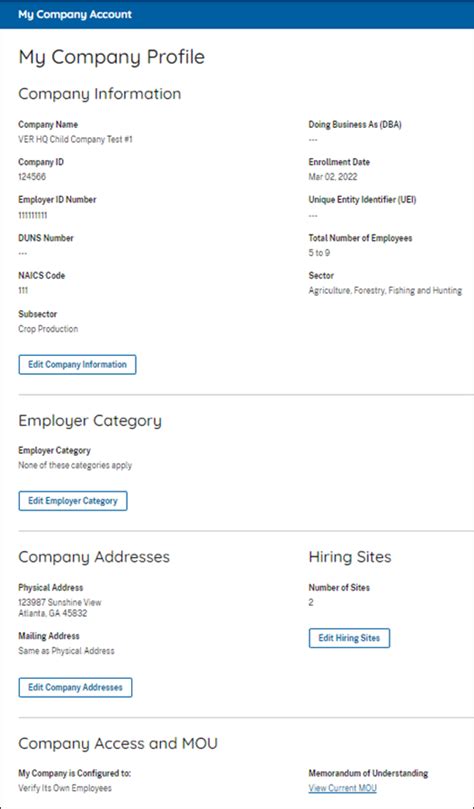Click None of these categories apply text
This screenshot has width=474, height=809.
click(x=75, y=465)
